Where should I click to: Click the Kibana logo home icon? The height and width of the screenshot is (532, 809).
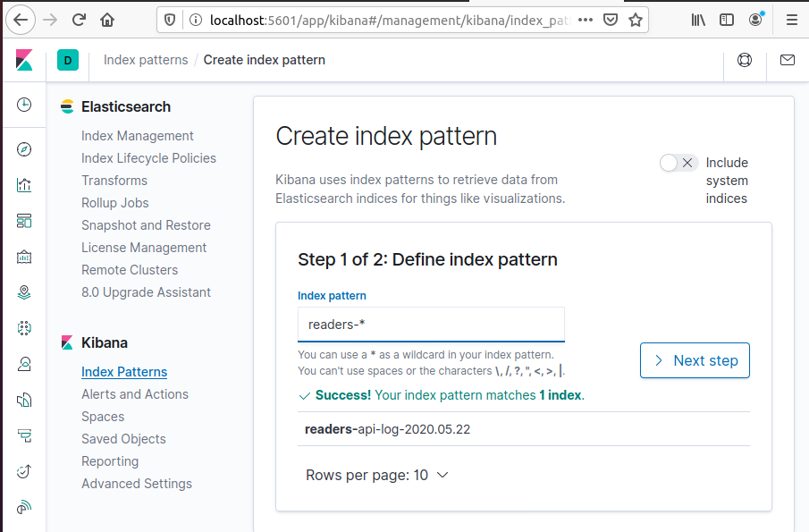[x=24, y=61]
